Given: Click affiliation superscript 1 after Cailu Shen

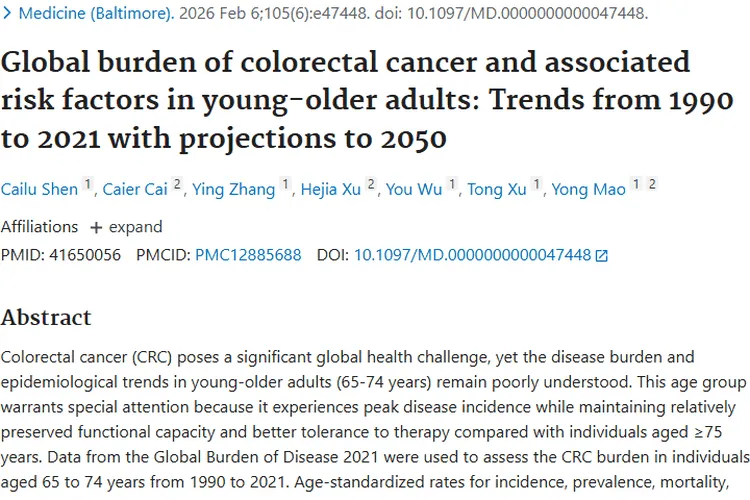Looking at the screenshot, I should click(x=88, y=184).
